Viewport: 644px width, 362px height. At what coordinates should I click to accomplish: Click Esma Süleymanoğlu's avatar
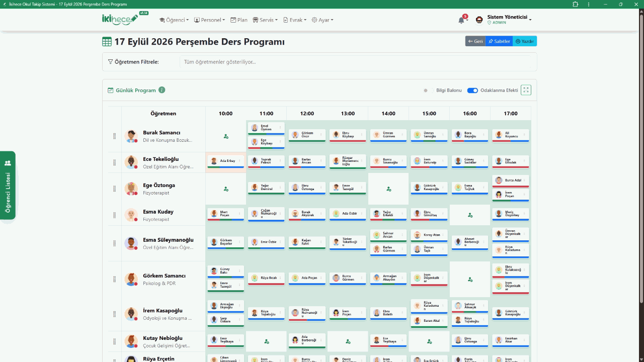tap(131, 243)
